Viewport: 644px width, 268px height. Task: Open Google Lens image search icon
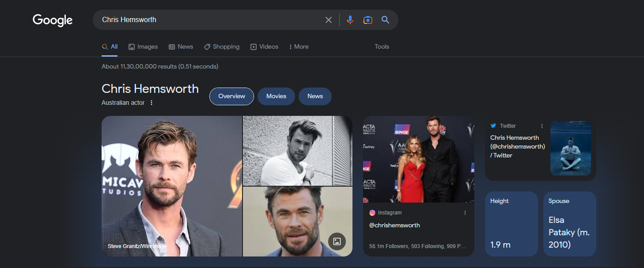[x=368, y=20]
